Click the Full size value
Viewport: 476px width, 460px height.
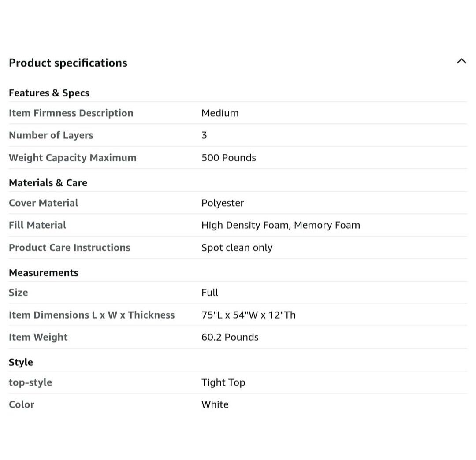210,293
